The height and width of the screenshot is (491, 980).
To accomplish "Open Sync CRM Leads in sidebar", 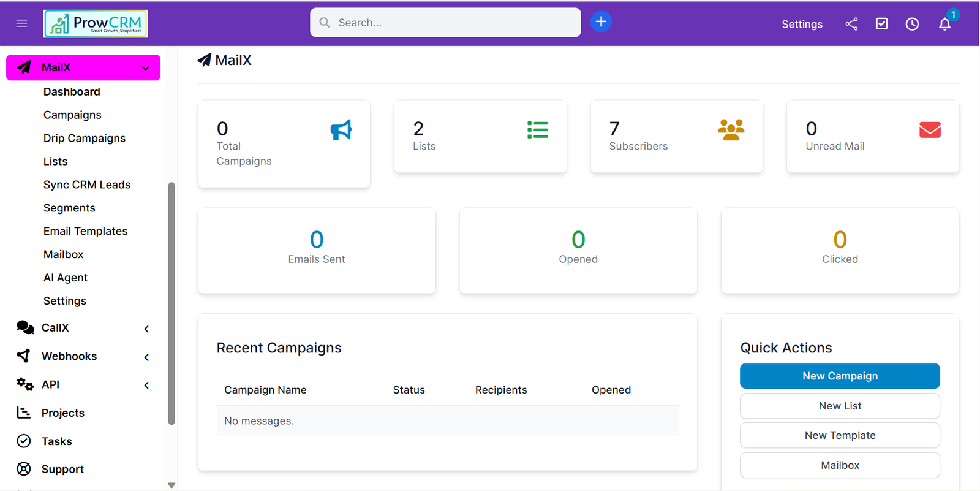I will pyautogui.click(x=87, y=185).
